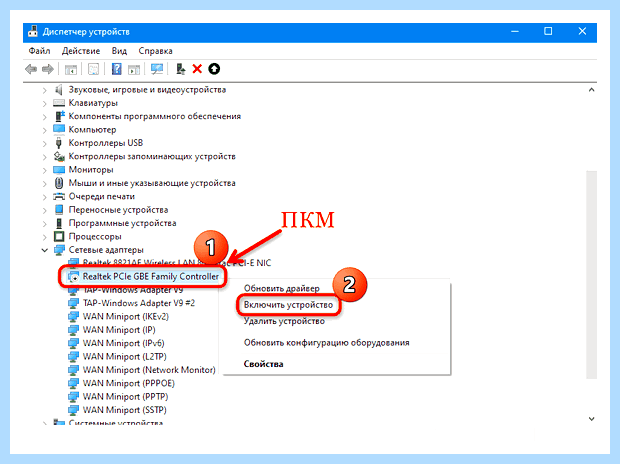Click the Device Manager title bar icon

tap(33, 31)
